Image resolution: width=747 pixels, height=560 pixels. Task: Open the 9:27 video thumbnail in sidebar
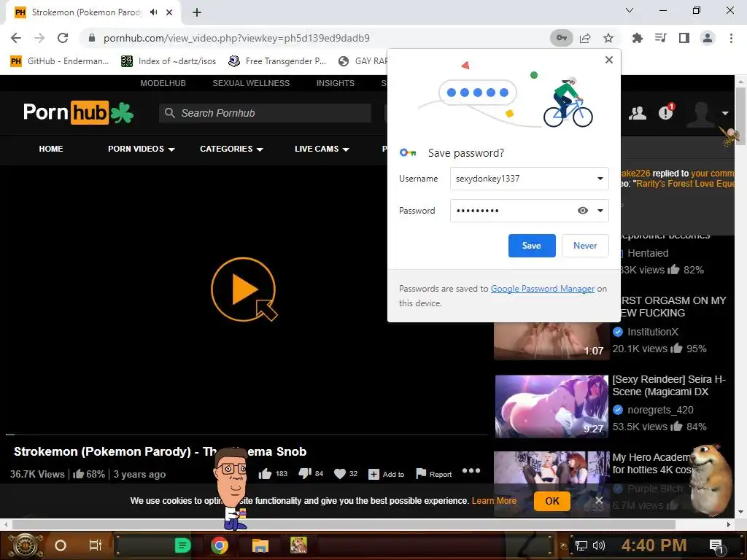(551, 406)
